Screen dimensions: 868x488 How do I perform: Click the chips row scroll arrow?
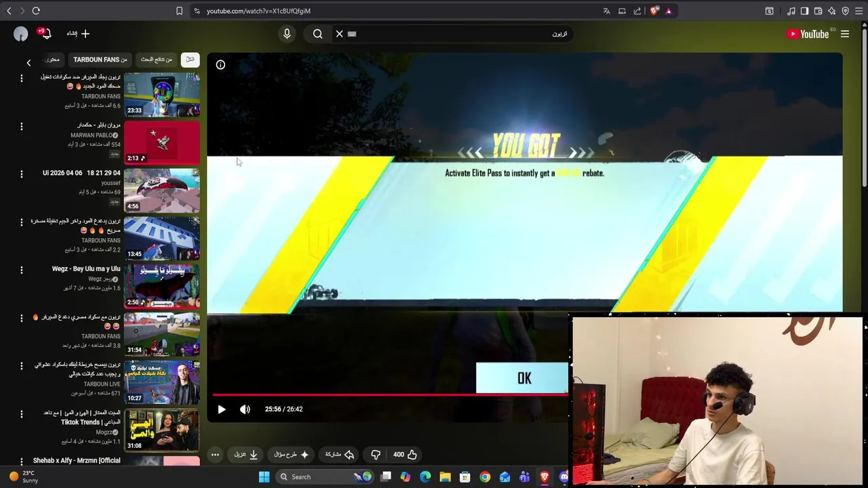(28, 63)
